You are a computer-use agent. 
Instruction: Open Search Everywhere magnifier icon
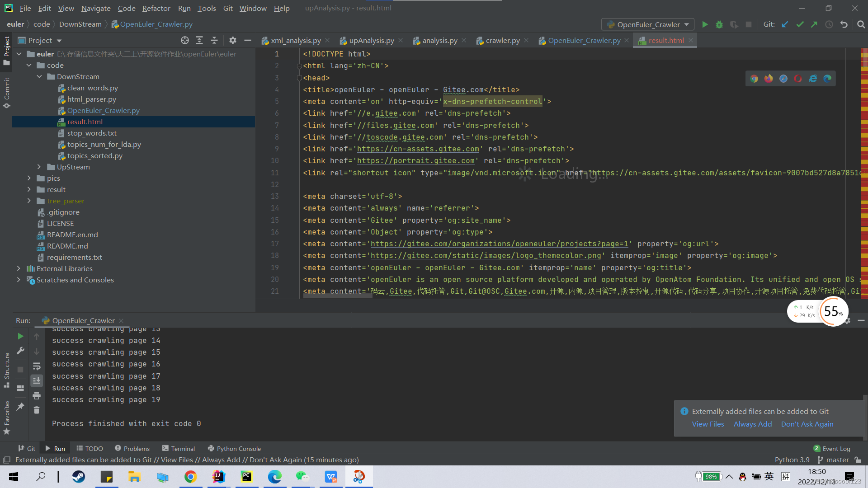(x=861, y=24)
